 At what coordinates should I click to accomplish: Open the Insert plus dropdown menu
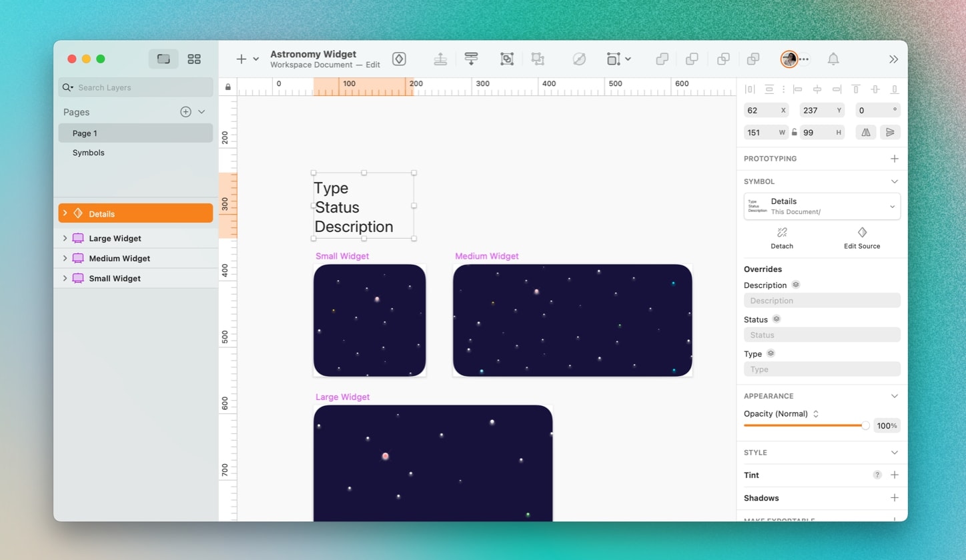pyautogui.click(x=247, y=59)
